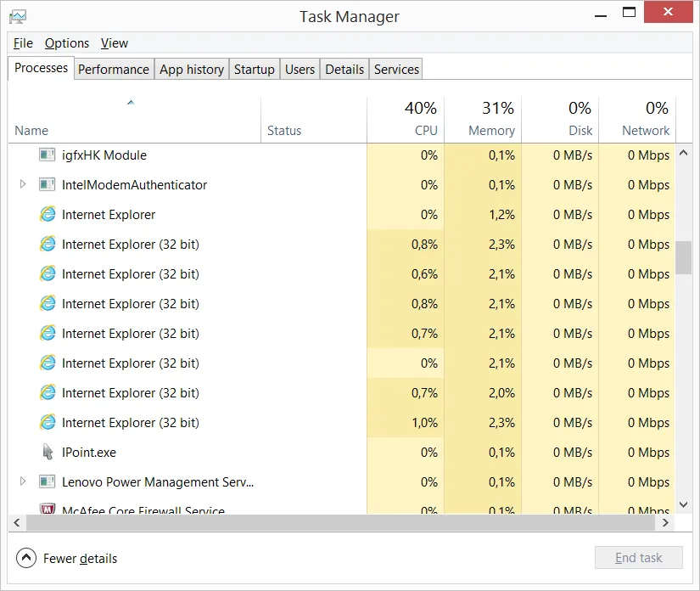Switch to the Startup tab
This screenshot has height=591, width=700.
tap(255, 70)
